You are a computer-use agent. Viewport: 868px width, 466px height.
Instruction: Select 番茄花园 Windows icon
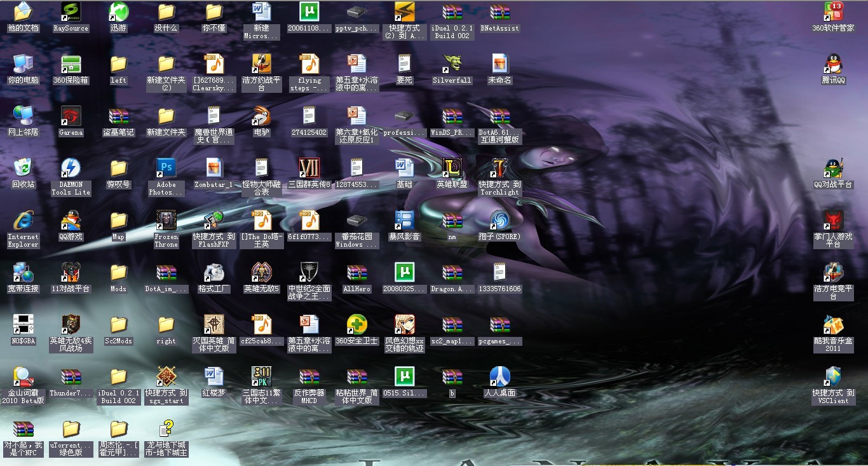pyautogui.click(x=356, y=220)
